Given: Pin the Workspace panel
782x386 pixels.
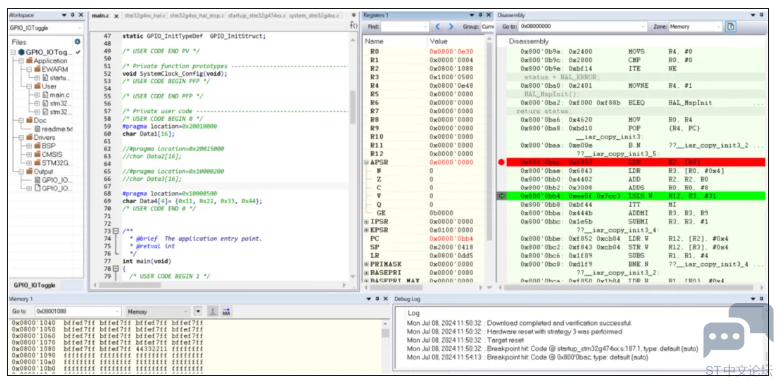Looking at the screenshot, I should pyautogui.click(x=73, y=15).
